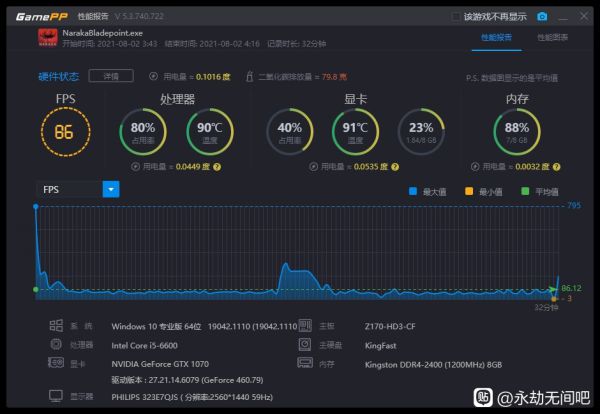Viewport: 600px width, 414px height.
Task: Click the memory power usage plug icon
Action: tap(475, 166)
